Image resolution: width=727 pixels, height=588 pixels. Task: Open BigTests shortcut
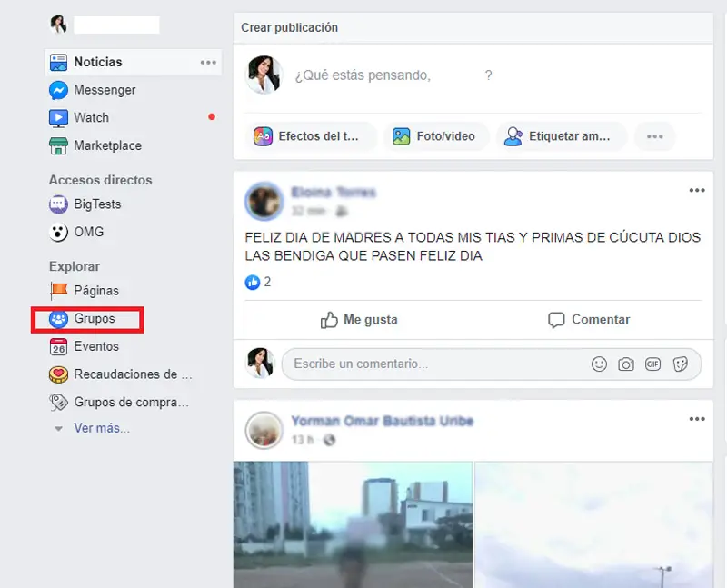[97, 204]
